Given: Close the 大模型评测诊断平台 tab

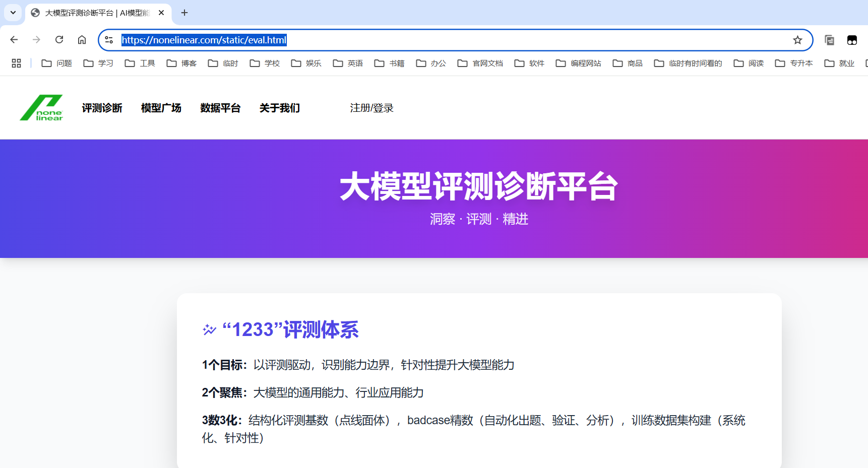Looking at the screenshot, I should coord(161,13).
